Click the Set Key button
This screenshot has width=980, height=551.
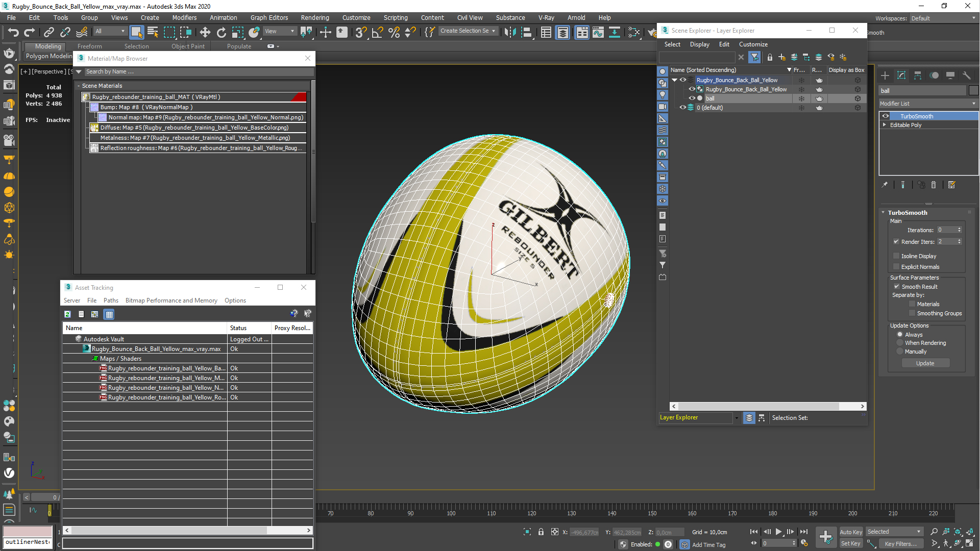click(x=850, y=543)
